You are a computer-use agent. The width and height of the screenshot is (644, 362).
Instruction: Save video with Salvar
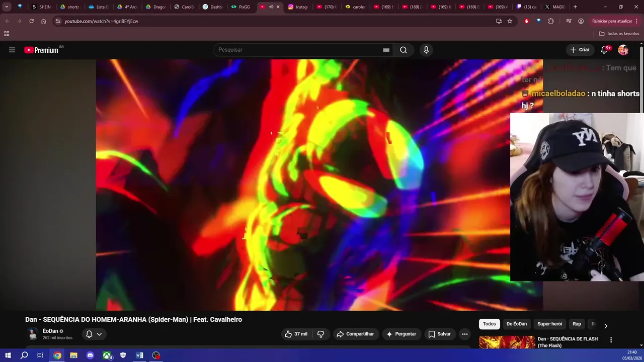tap(439, 334)
